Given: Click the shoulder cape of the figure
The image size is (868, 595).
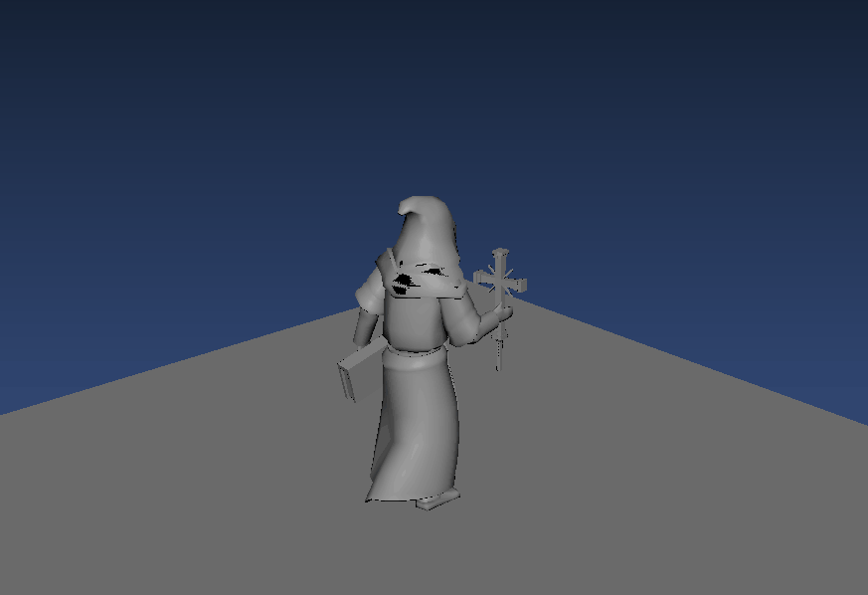Looking at the screenshot, I should coord(428,289).
